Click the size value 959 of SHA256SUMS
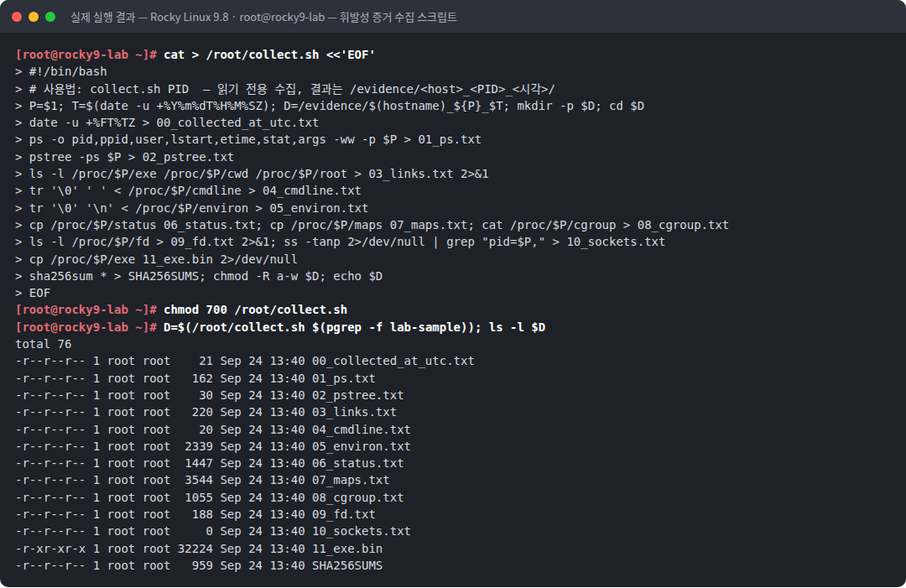This screenshot has width=906, height=588. [x=202, y=565]
